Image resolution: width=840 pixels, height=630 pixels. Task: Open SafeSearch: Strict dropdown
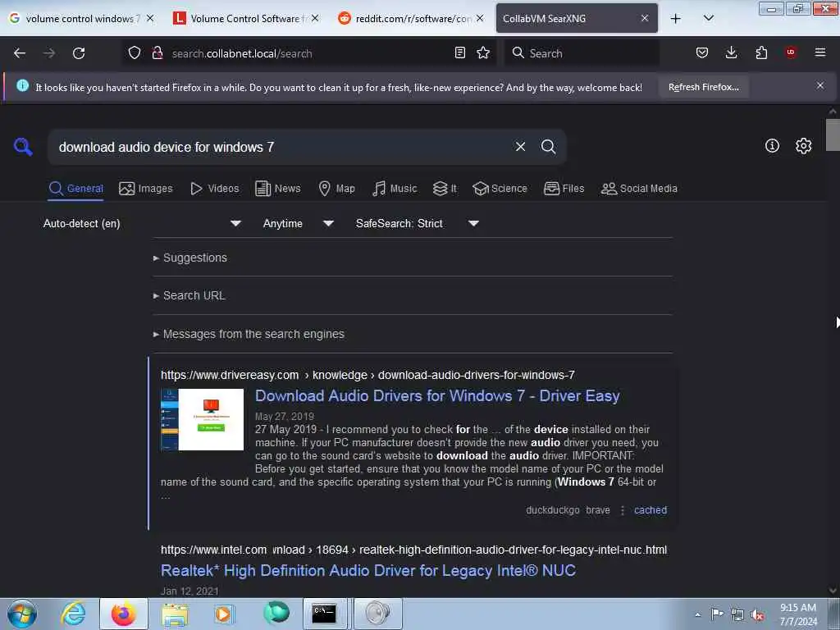(x=417, y=223)
